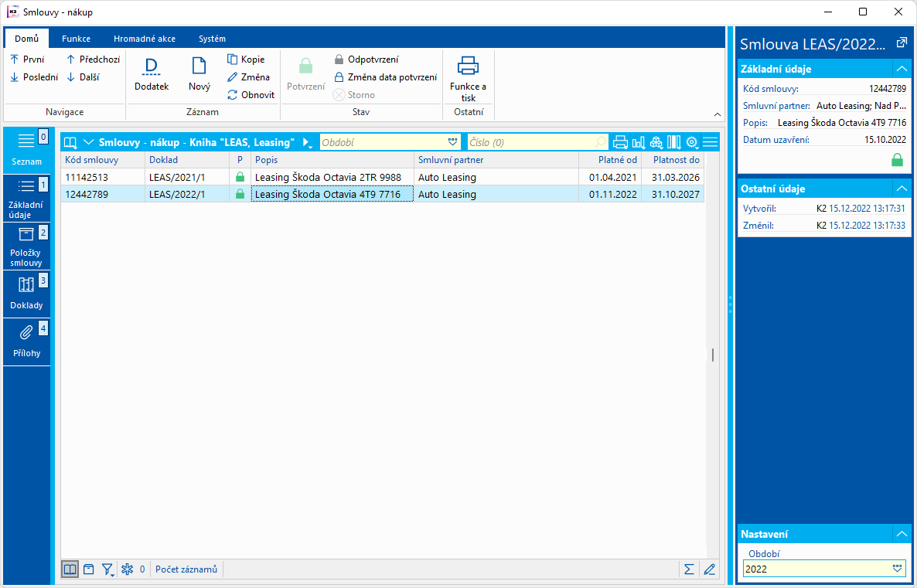Viewport: 917px width, 588px height.
Task: Open Základní údaje page in sidebar
Action: [26, 199]
